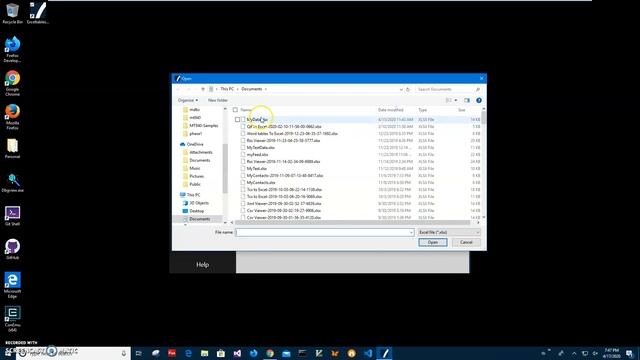
Task: Select Microsoft Edge desktop shortcut
Action: click(12, 285)
